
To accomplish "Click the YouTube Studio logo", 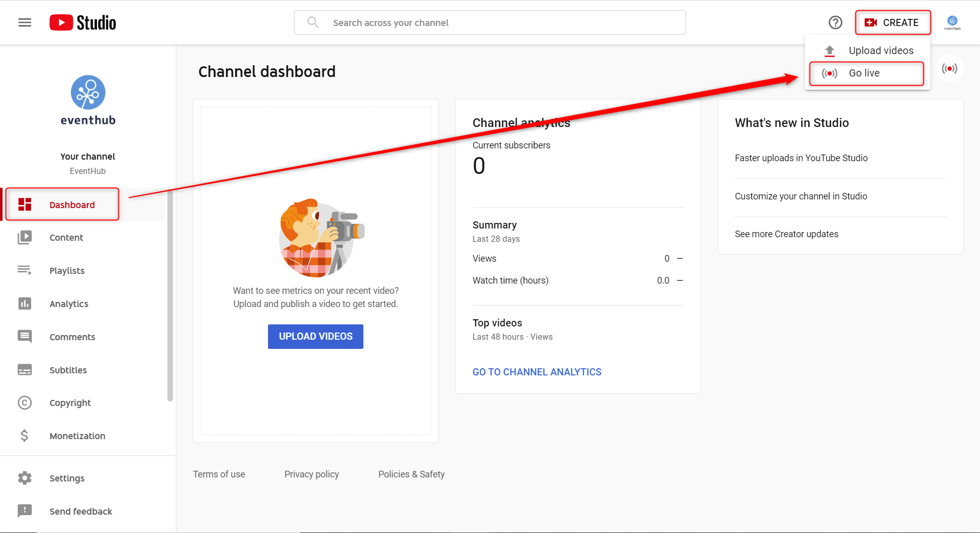I will point(83,22).
